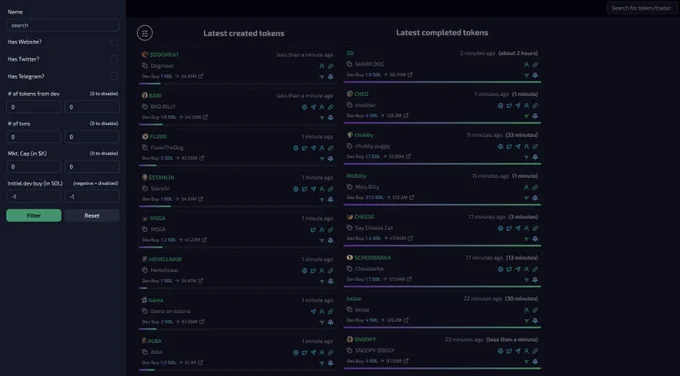Open the Twitter icon for chubby puggy
Image resolution: width=680 pixels, height=376 pixels.
pyautogui.click(x=509, y=147)
